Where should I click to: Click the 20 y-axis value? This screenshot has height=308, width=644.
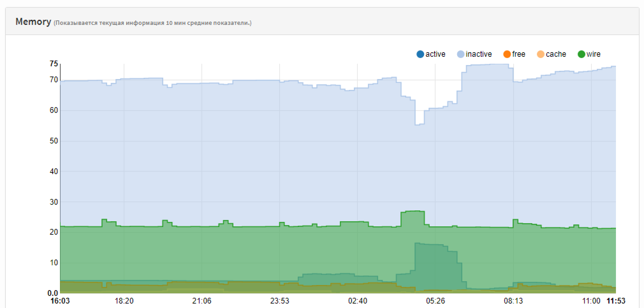point(54,232)
